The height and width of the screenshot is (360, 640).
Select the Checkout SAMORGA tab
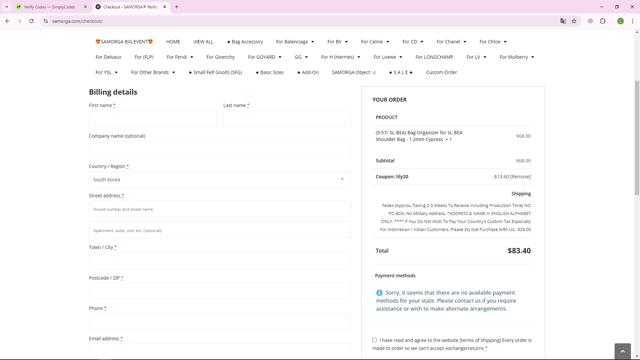tap(131, 7)
